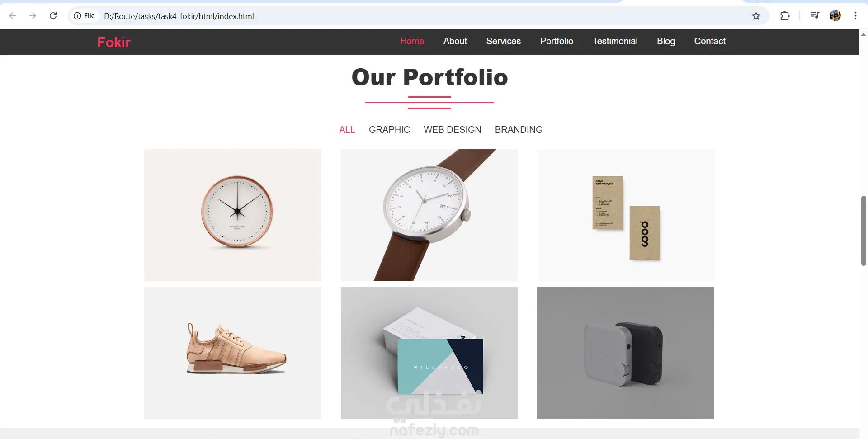Reload the page with the refresh icon
Viewport: 868px width, 439px height.
pos(53,16)
